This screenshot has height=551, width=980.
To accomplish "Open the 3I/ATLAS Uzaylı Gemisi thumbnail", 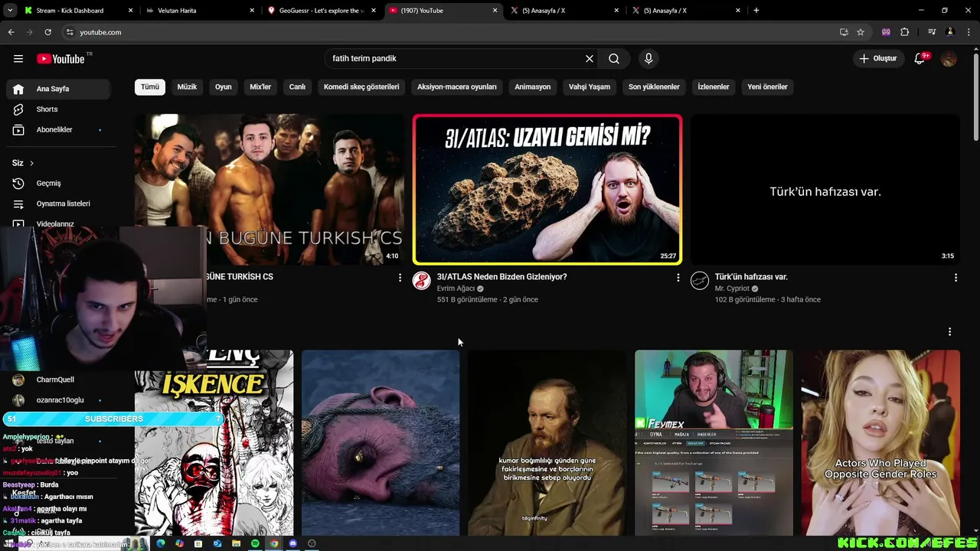I will [x=547, y=190].
